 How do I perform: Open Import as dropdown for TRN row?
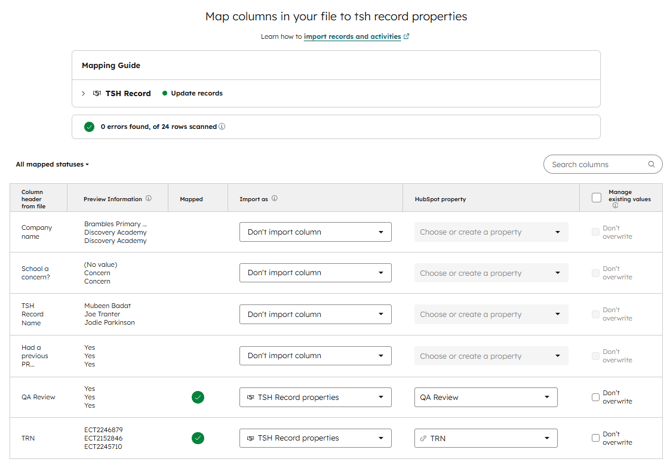coord(315,438)
